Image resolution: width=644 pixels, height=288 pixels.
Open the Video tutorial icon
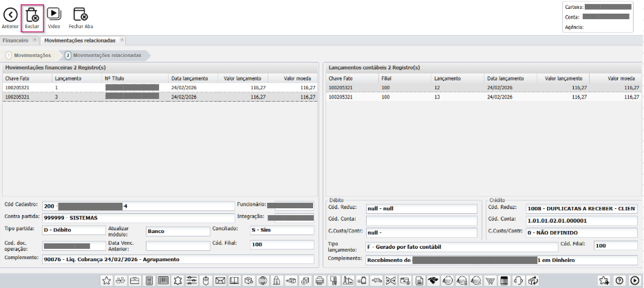coord(54,14)
